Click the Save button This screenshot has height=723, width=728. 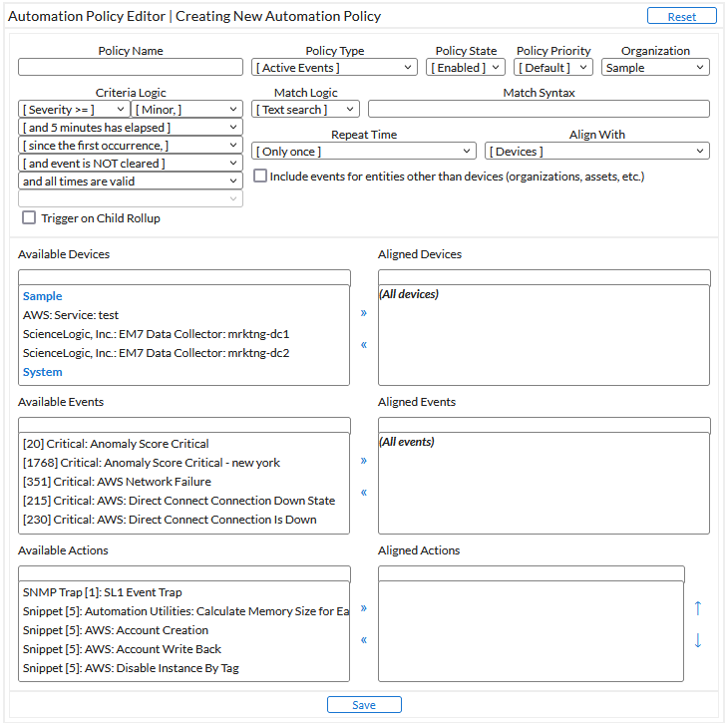click(364, 705)
